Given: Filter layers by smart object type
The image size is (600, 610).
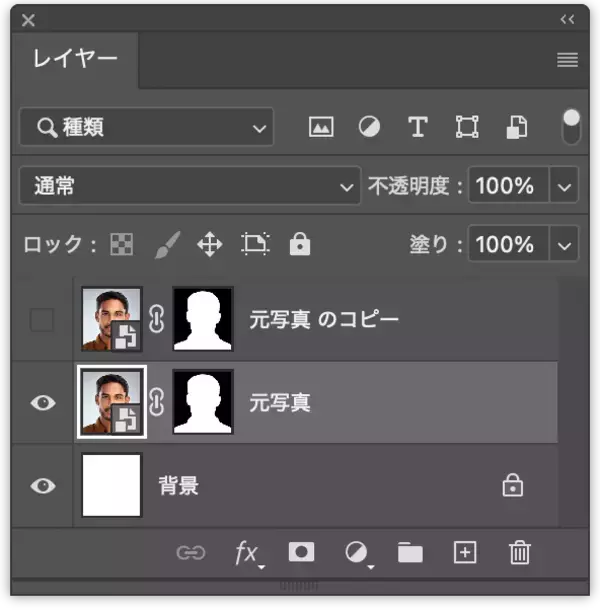Looking at the screenshot, I should (516, 127).
